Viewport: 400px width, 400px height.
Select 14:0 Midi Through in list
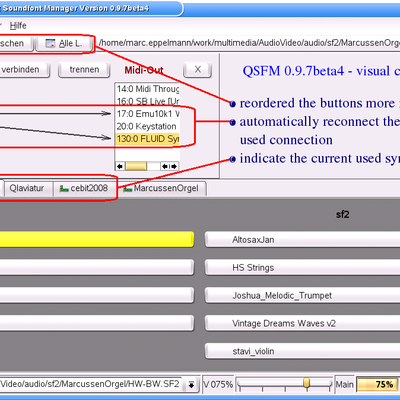tap(147, 89)
